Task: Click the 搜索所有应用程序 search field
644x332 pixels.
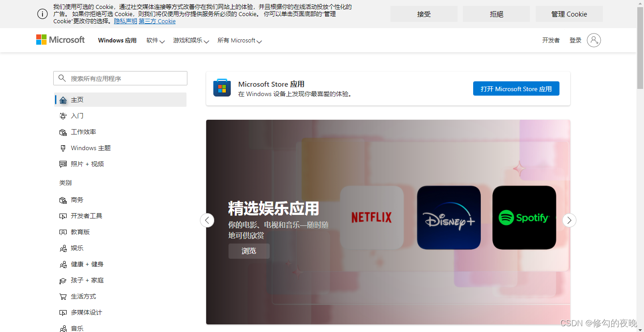Action: [120, 78]
